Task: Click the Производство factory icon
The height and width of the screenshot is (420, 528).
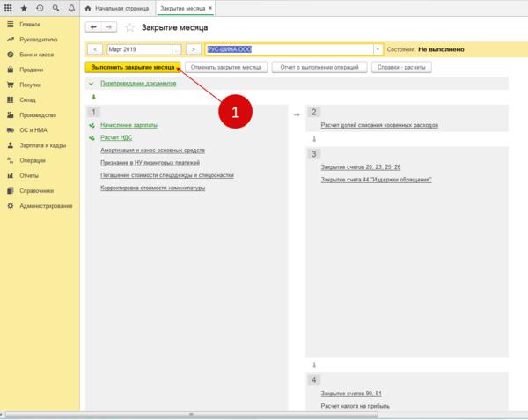Action: tap(11, 115)
